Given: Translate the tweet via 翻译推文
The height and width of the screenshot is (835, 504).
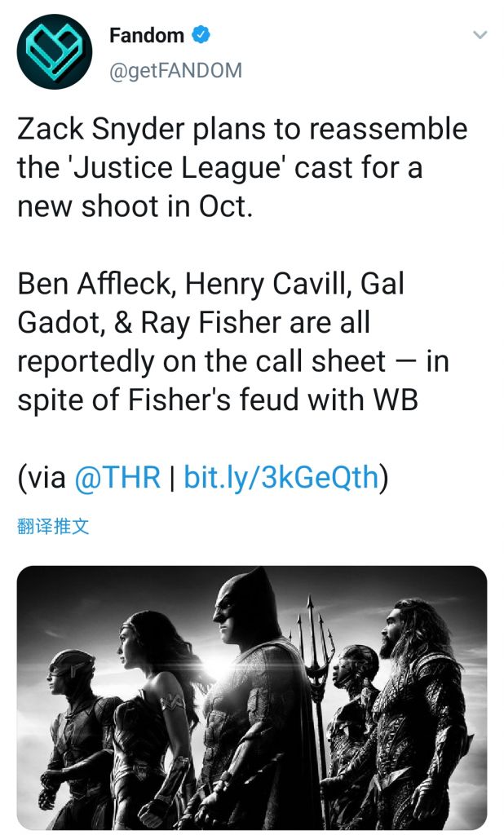Looking at the screenshot, I should click(53, 526).
